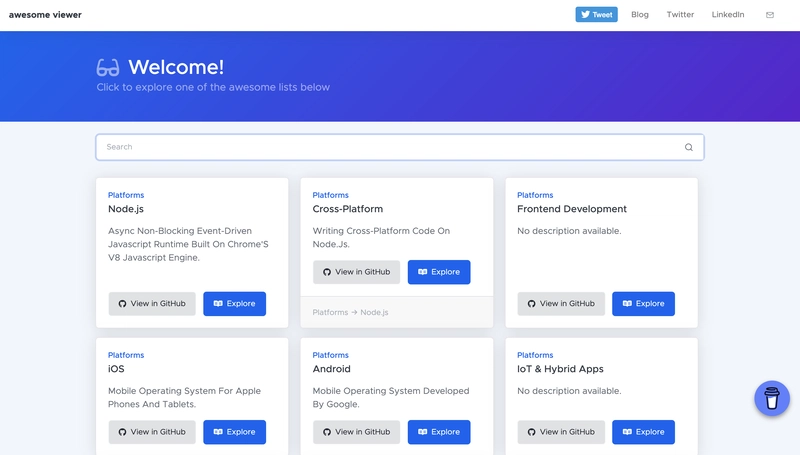The image size is (800, 455).
Task: Explore the IoT & Hybrid Apps list
Action: [644, 432]
